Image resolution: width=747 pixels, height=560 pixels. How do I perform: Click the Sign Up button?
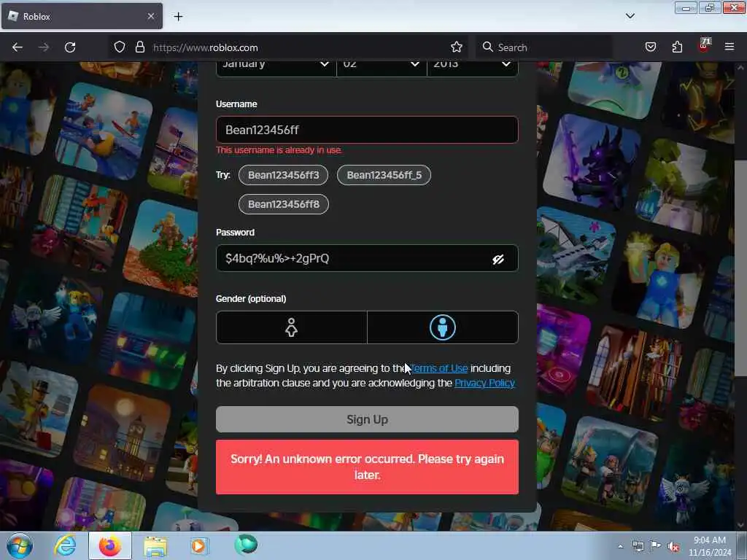[367, 419]
